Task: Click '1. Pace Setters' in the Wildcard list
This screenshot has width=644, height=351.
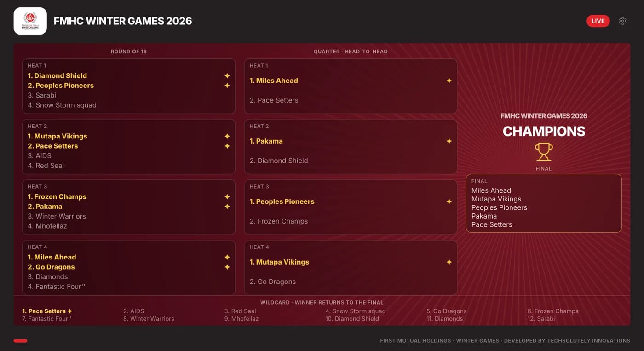Action: click(44, 311)
